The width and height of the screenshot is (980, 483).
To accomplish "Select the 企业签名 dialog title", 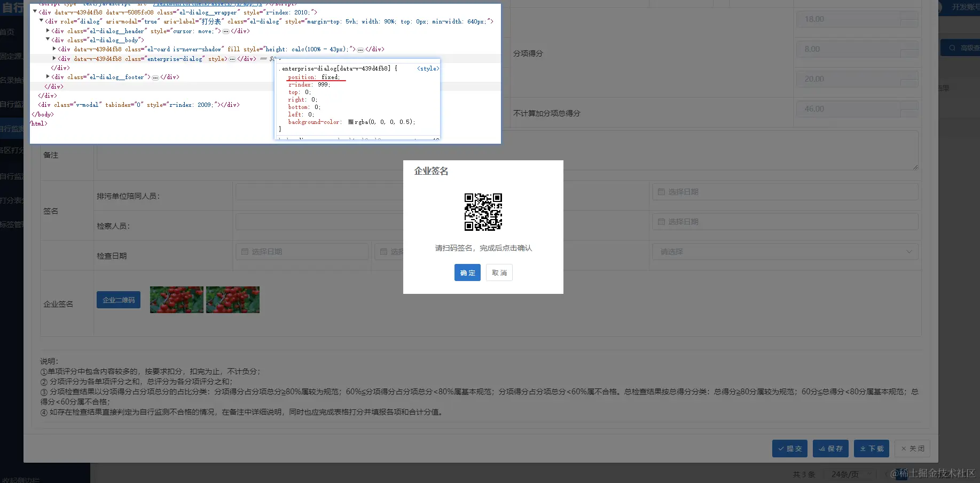I will pos(432,171).
